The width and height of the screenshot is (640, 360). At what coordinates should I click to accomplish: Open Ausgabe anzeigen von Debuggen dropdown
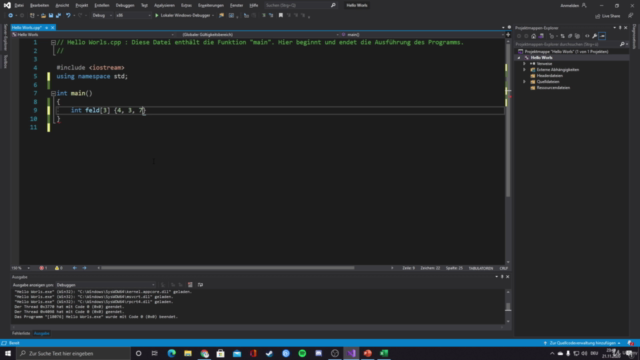[x=105, y=285]
